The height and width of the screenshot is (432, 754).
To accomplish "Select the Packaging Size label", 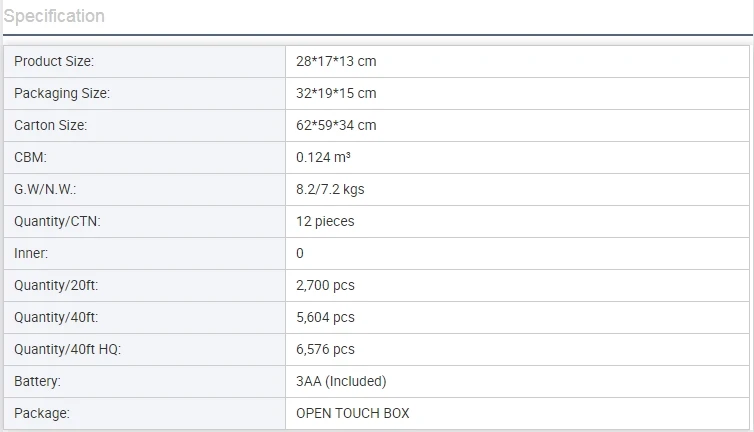I will [x=62, y=93].
